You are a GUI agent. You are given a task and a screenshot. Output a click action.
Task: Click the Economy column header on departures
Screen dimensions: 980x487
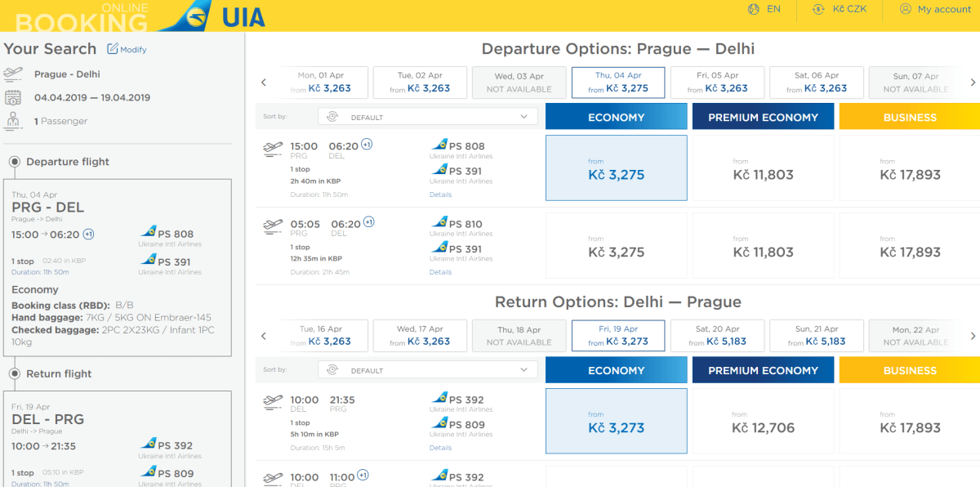point(616,117)
